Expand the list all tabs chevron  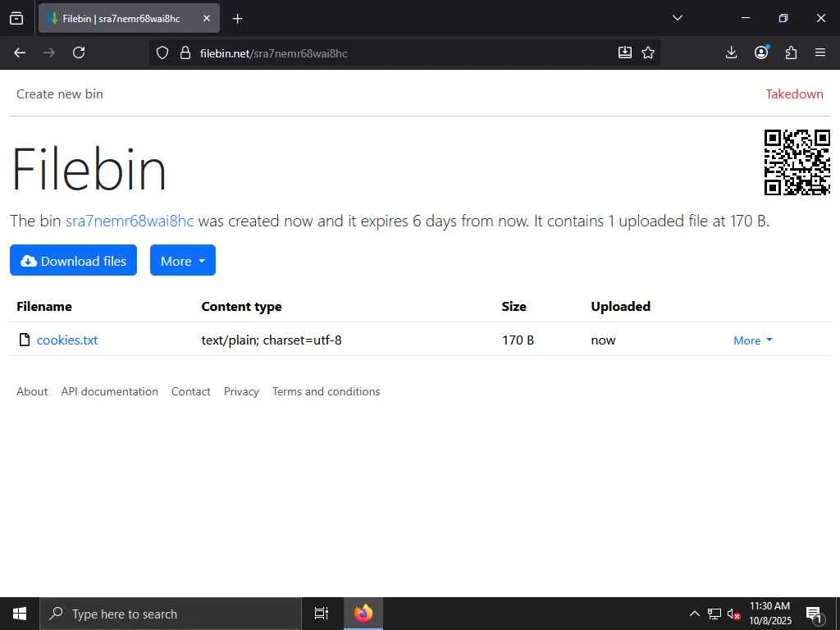click(677, 18)
